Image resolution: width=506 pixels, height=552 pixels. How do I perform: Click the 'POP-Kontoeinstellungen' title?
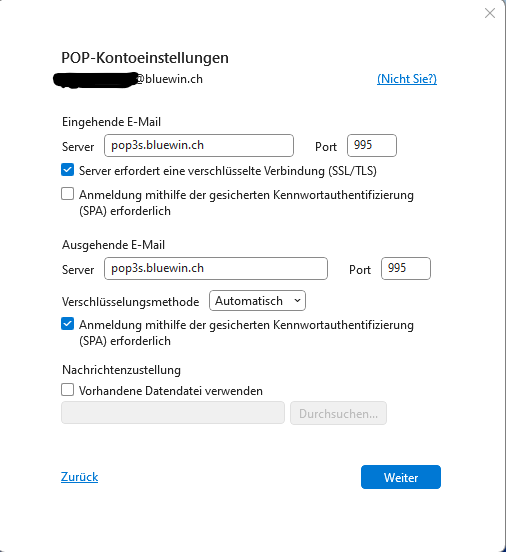click(x=145, y=58)
